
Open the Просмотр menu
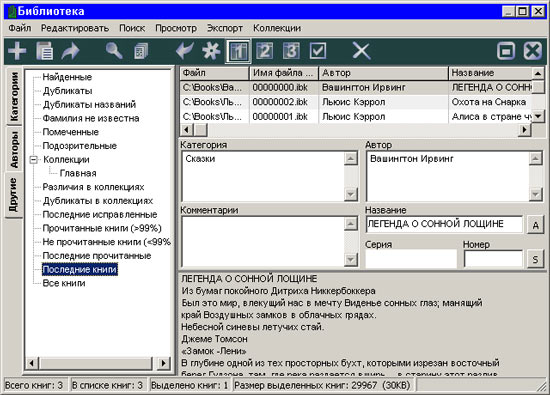176,28
